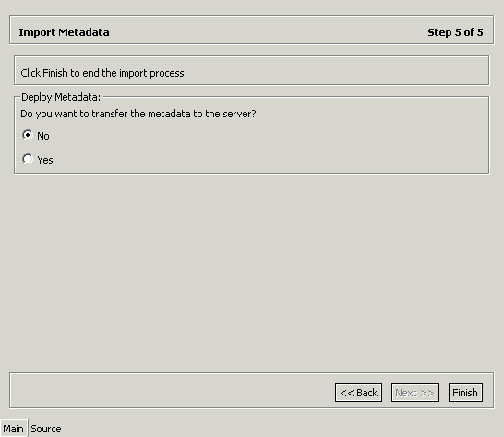504x437 pixels.
Task: Click empty space left of Back button
Action: click(172, 391)
